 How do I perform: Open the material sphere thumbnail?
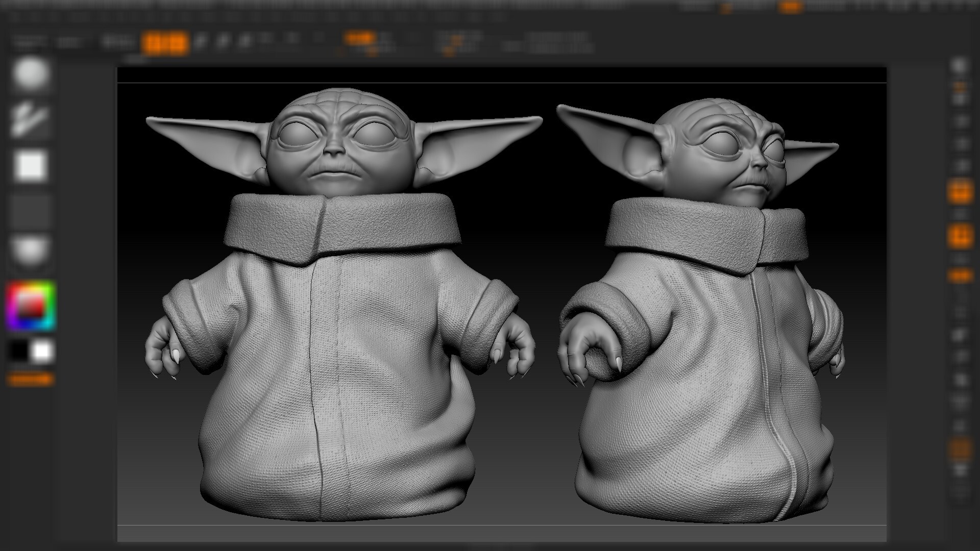click(31, 253)
